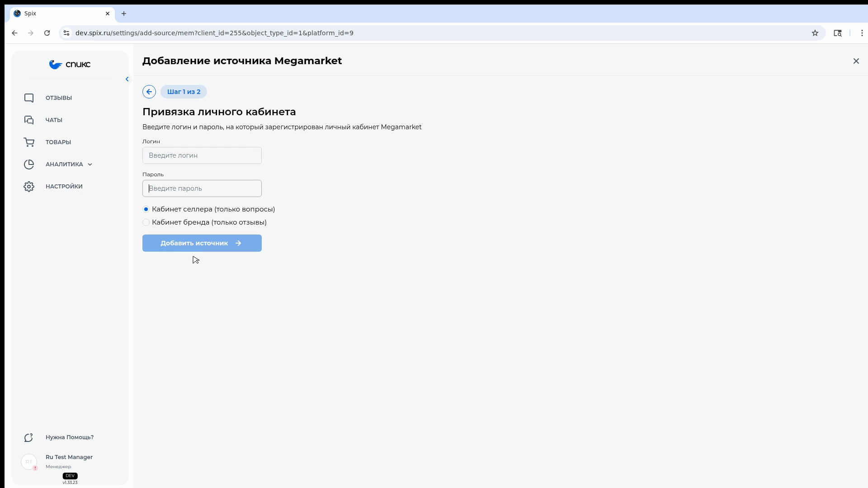Image resolution: width=868 pixels, height=488 pixels.
Task: Select Кабинет селлера radio option
Action: (146, 209)
